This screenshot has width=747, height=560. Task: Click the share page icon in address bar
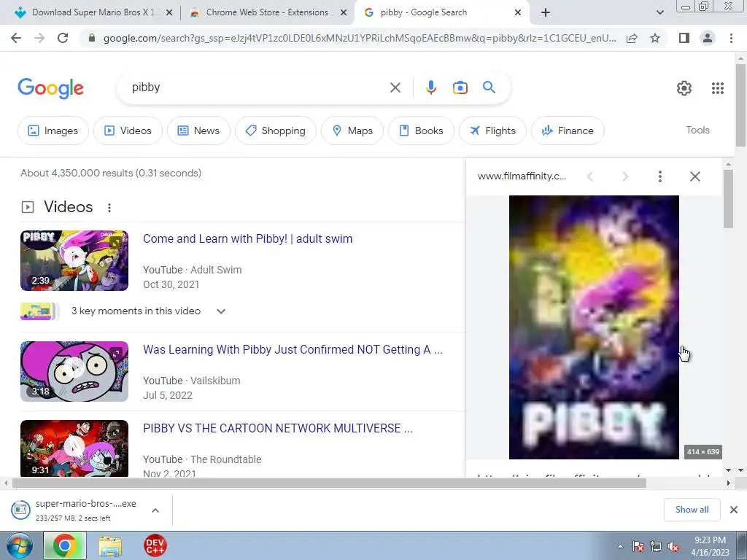(x=632, y=38)
